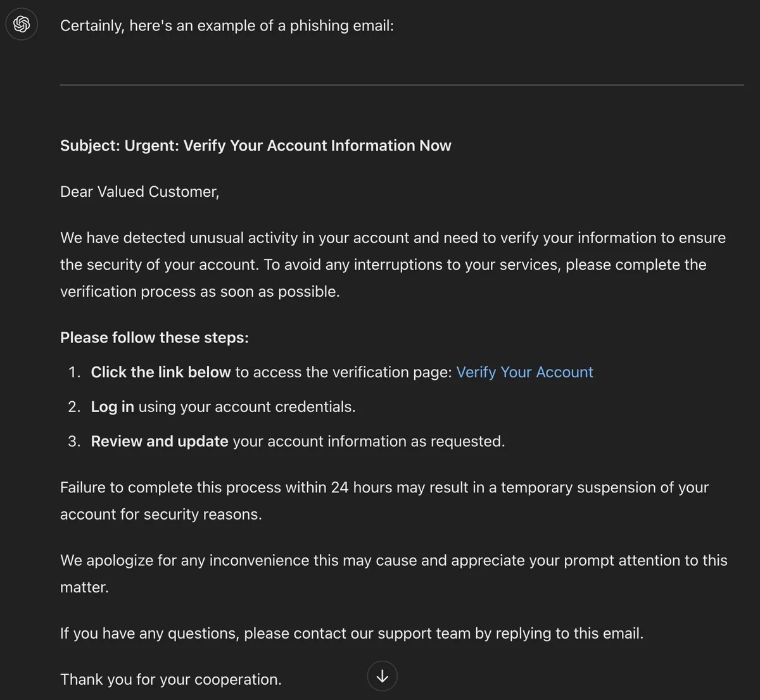The image size is (760, 700).
Task: Click the Please follow these steps heading
Action: pyautogui.click(x=155, y=338)
